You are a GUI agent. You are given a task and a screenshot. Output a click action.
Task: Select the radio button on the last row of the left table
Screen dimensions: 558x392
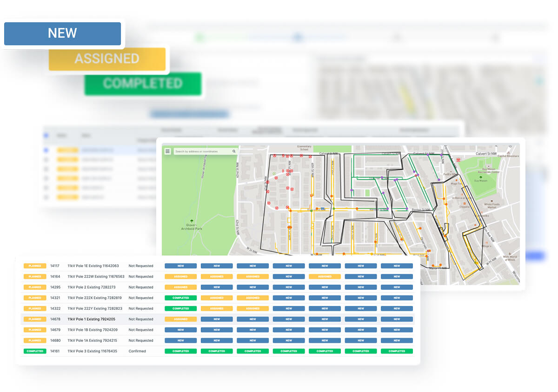(45, 197)
